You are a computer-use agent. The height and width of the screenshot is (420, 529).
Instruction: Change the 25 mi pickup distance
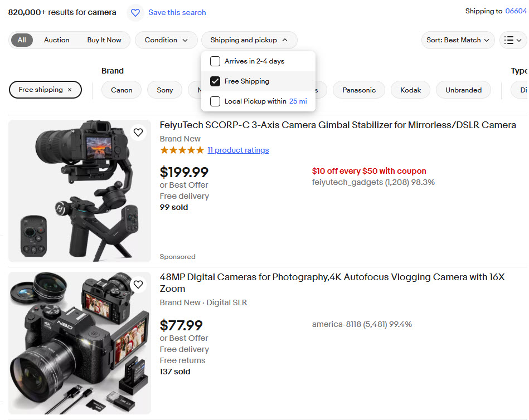point(298,101)
